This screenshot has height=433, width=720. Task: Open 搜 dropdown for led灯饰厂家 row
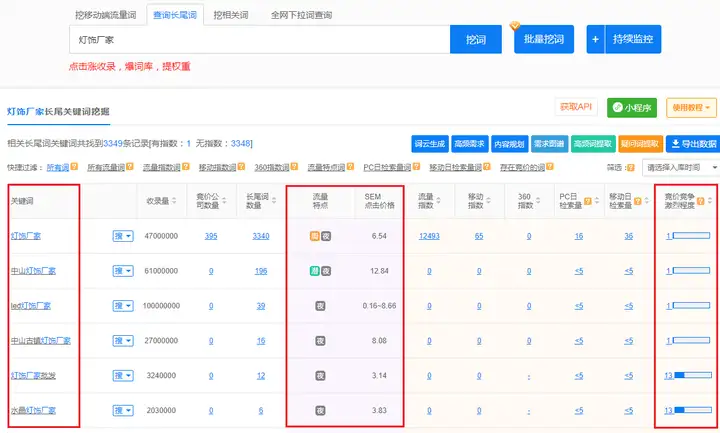click(123, 306)
